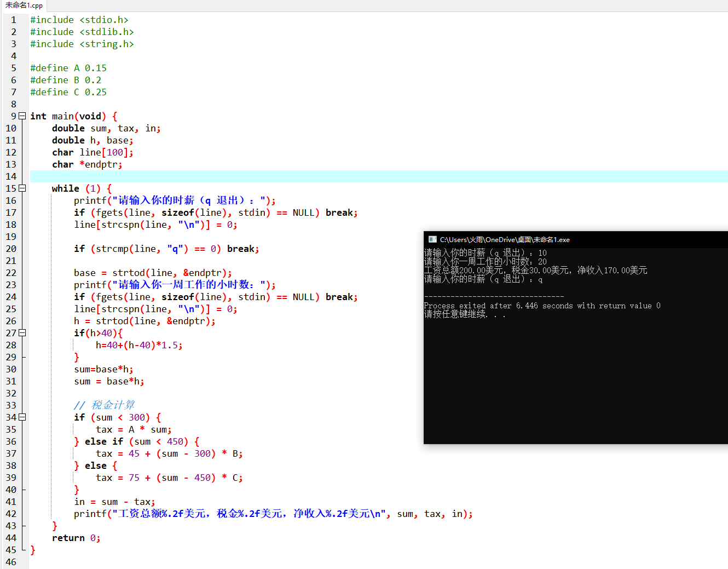The image size is (728, 569).
Task: Click on 'double sum, tax, in;' declaration
Action: (x=106, y=128)
